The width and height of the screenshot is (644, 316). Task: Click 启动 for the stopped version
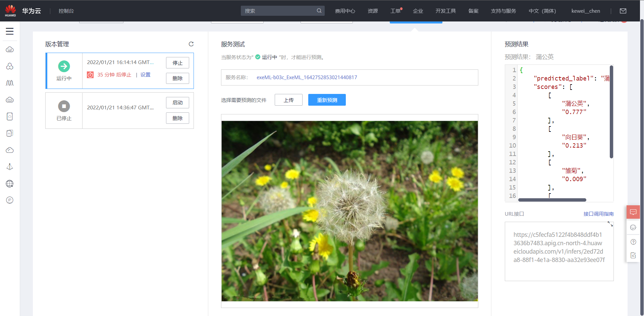177,102
